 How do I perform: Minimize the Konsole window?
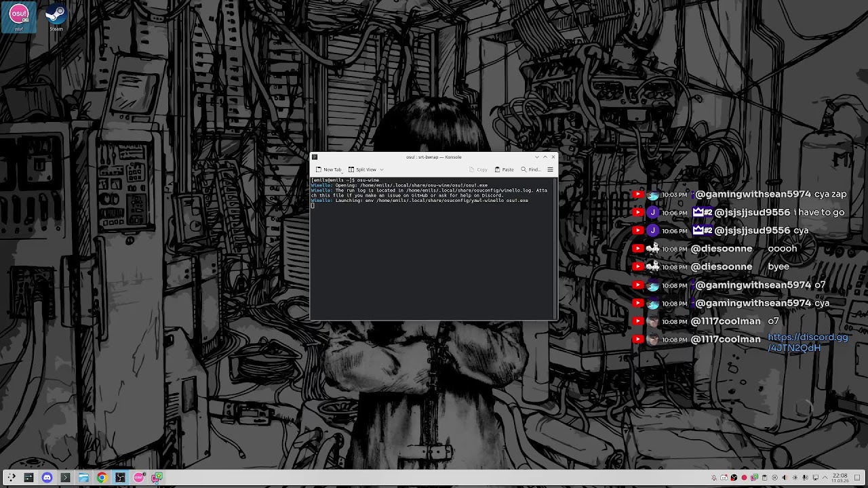point(537,157)
